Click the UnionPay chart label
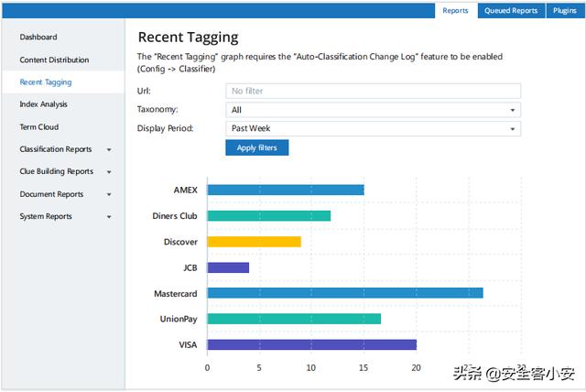The width and height of the screenshot is (586, 392). click(179, 319)
